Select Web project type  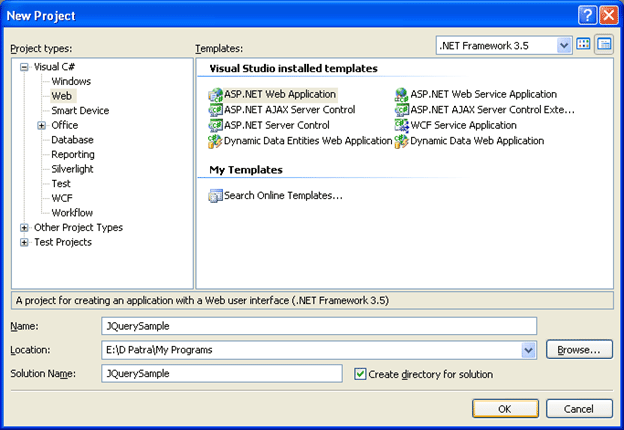coord(62,96)
